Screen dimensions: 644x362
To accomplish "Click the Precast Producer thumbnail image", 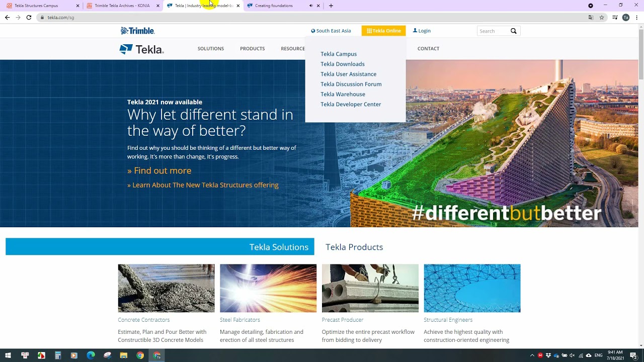I will [x=370, y=288].
